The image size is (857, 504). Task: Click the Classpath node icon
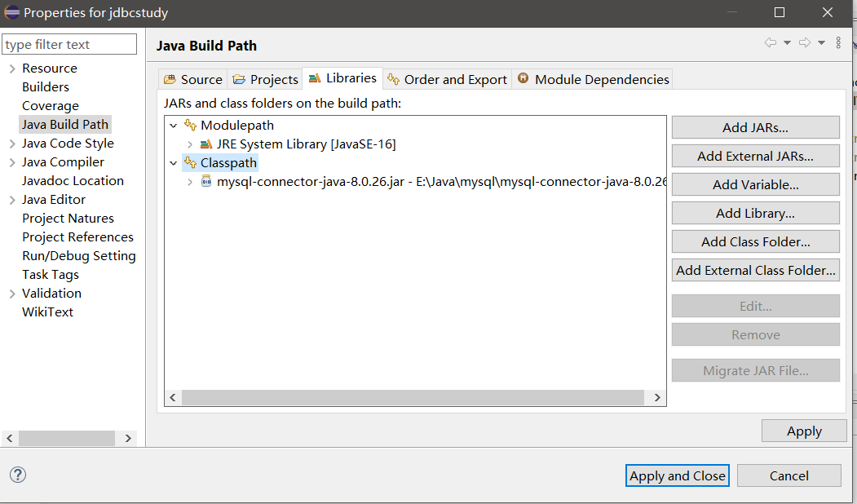coord(190,163)
